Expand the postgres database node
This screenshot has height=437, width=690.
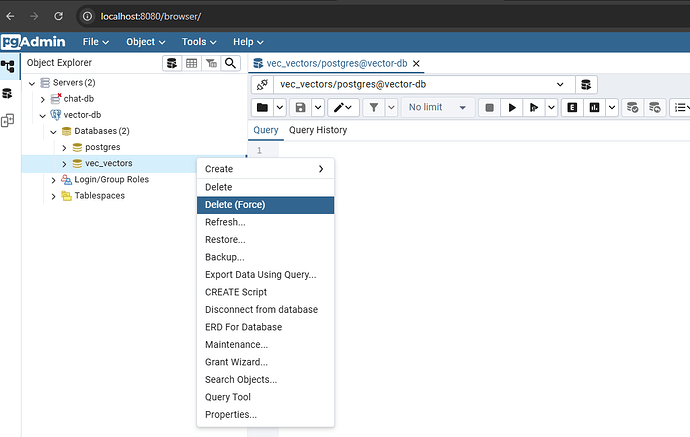(64, 148)
